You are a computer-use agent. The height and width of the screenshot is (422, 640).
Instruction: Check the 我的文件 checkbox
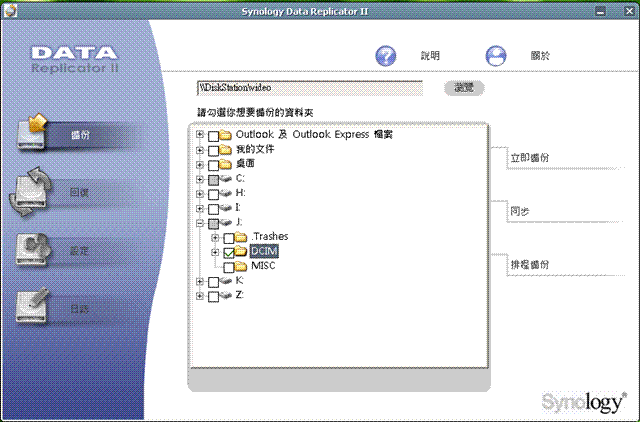(x=213, y=151)
